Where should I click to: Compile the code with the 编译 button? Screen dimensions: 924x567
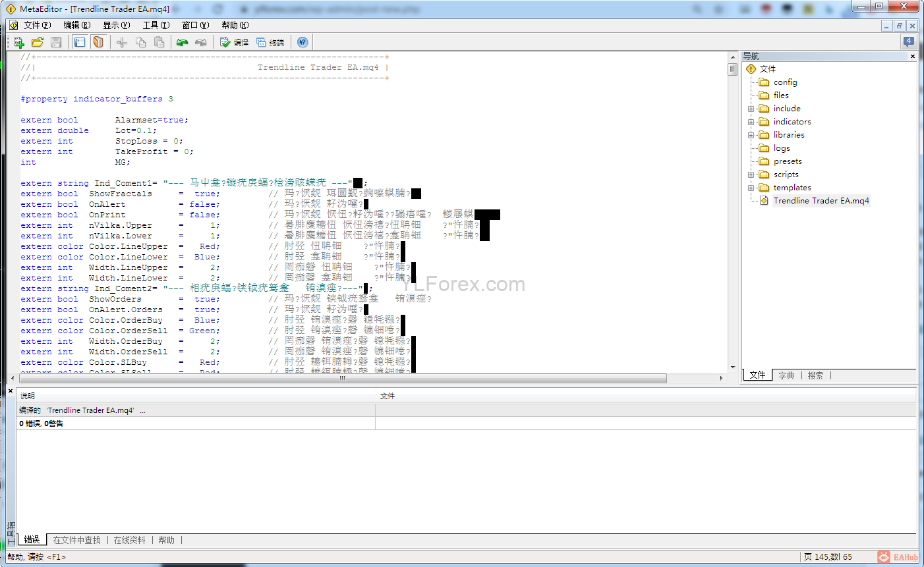tap(234, 42)
